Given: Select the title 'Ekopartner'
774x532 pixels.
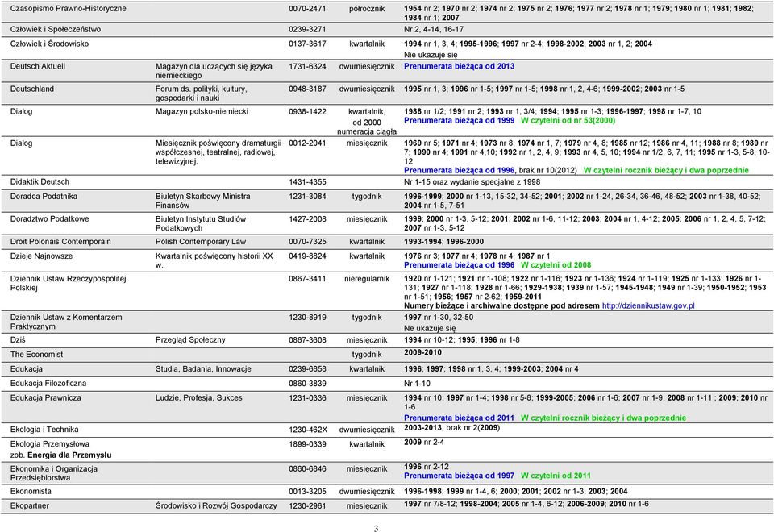Looking at the screenshot, I should point(30,506).
